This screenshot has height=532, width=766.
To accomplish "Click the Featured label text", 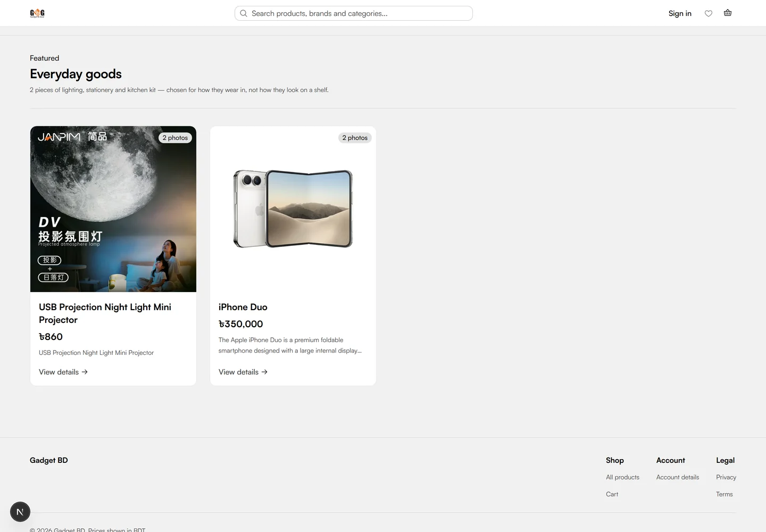I will pyautogui.click(x=45, y=58).
